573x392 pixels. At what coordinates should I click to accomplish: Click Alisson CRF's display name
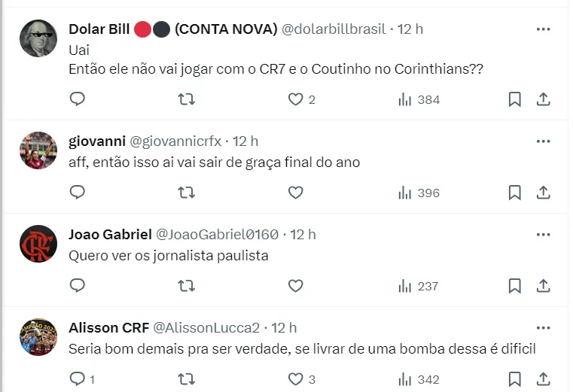click(108, 328)
